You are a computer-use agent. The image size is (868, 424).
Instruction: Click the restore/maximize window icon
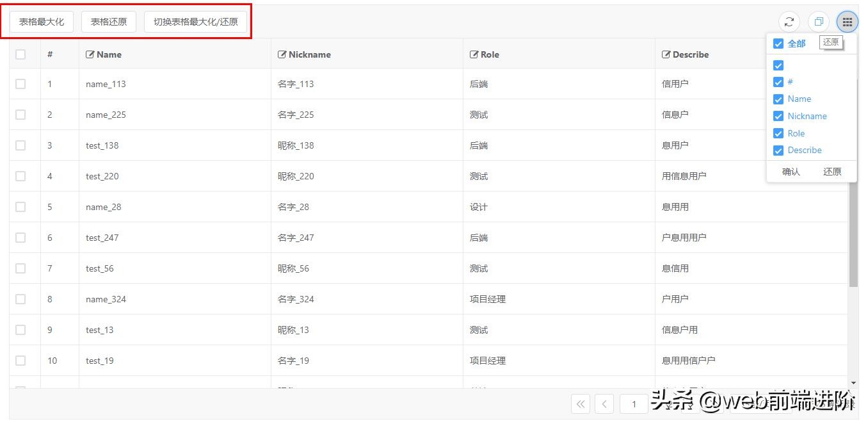[818, 22]
